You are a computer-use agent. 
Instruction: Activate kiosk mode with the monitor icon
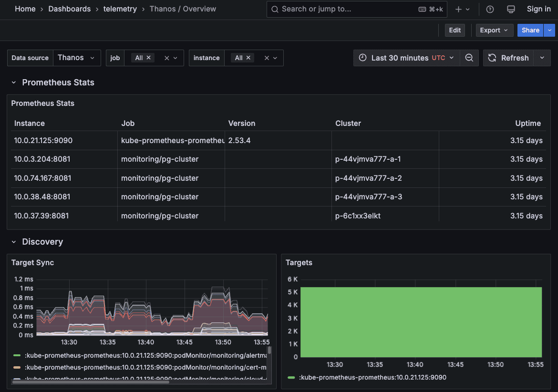pos(511,9)
